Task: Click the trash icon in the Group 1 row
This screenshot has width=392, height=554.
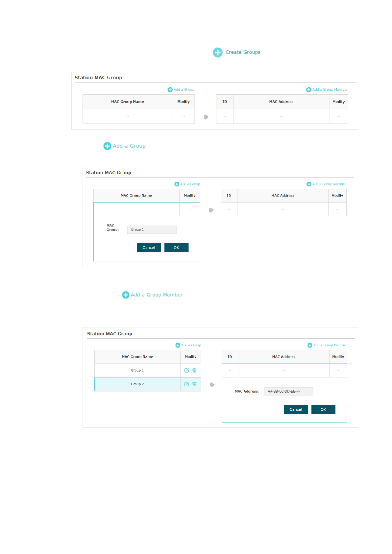Action: coord(194,370)
